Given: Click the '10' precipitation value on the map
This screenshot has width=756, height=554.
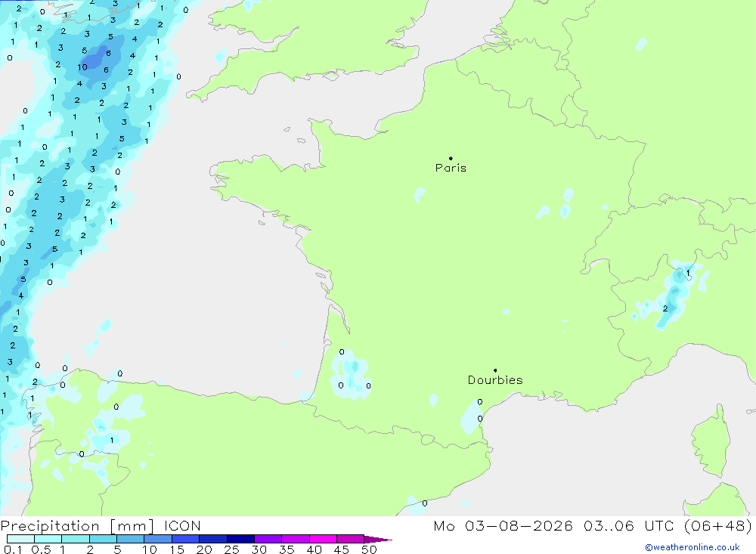Looking at the screenshot, I should [82, 67].
